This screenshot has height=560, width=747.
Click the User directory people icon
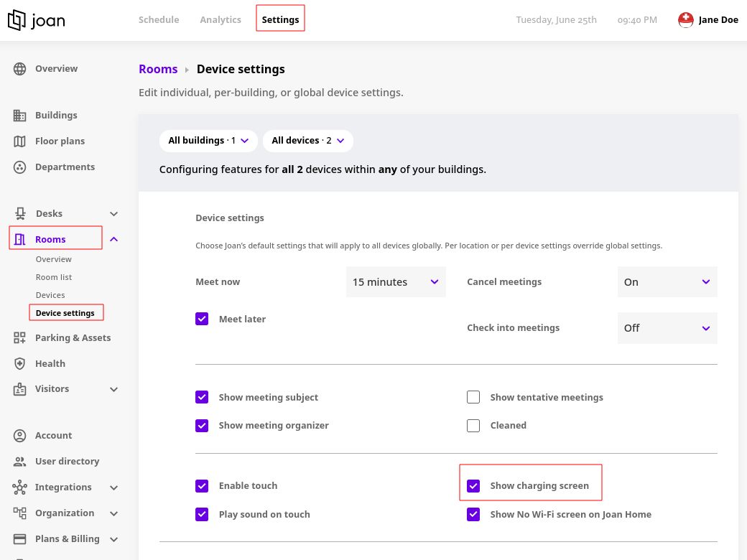coord(19,462)
